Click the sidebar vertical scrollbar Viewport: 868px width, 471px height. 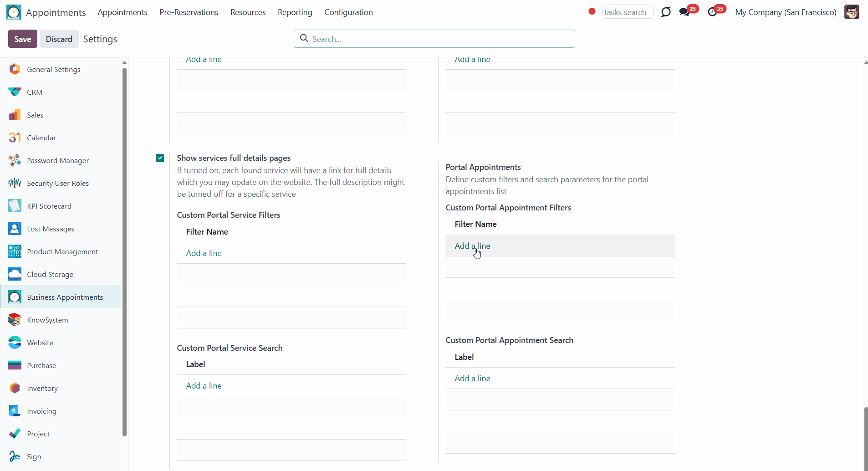click(124, 251)
